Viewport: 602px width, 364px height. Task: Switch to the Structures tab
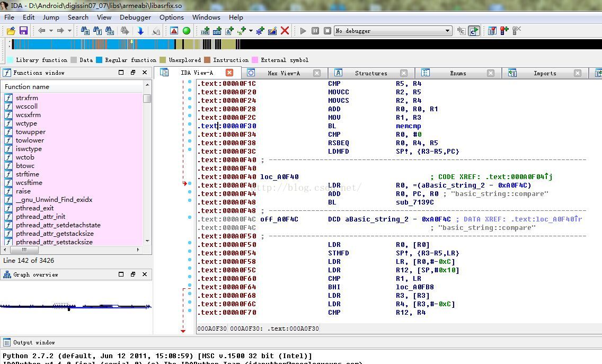point(370,73)
